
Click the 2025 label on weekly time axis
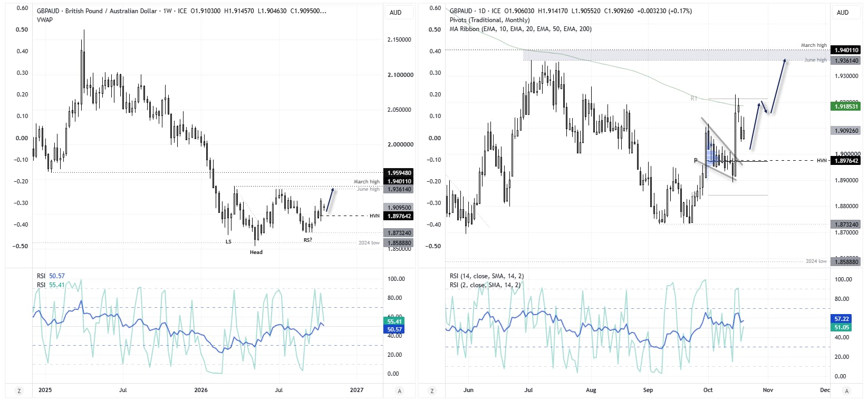coord(45,390)
